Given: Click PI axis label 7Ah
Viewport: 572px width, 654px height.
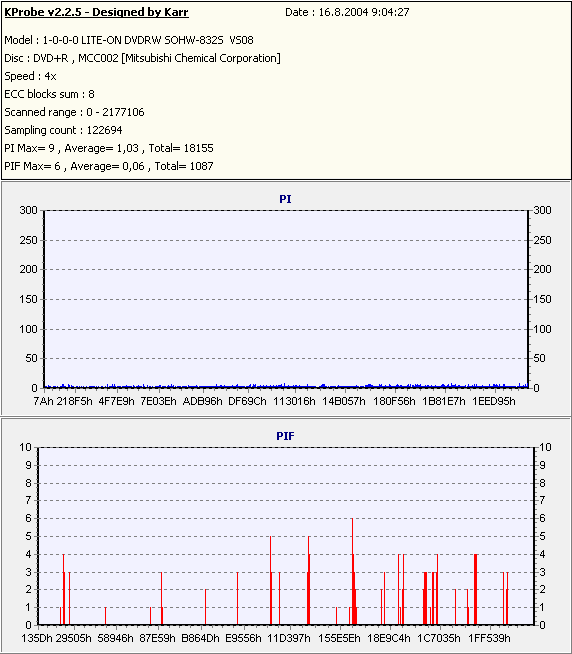Looking at the screenshot, I should coord(43,401).
